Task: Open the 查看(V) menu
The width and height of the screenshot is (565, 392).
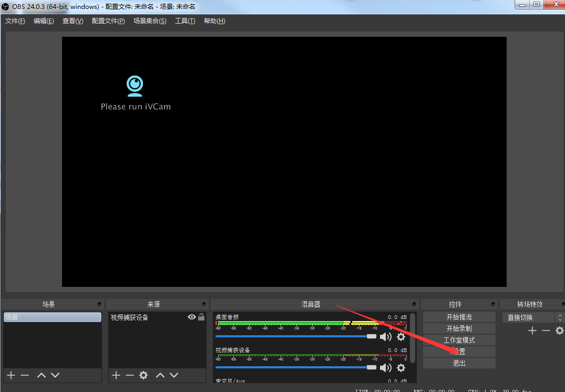Action: point(73,21)
